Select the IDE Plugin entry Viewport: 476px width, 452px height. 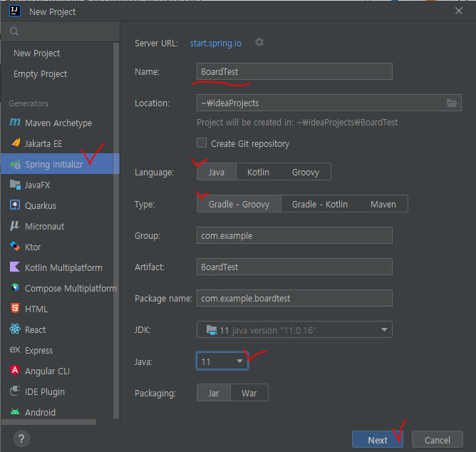(x=57, y=391)
